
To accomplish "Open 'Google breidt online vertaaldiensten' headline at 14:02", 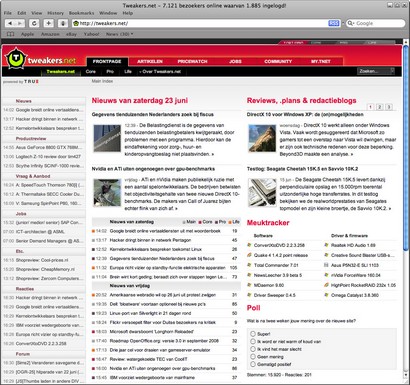I will tap(165, 231).
